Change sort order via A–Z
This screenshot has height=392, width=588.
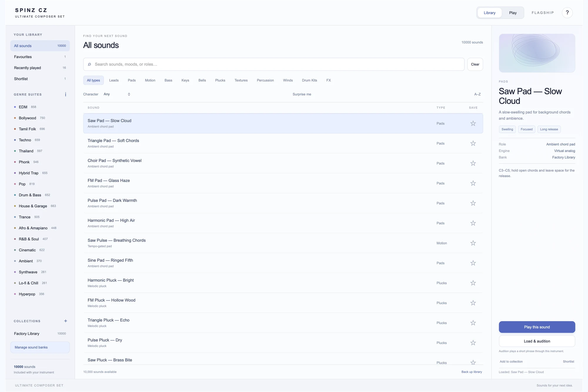click(477, 94)
